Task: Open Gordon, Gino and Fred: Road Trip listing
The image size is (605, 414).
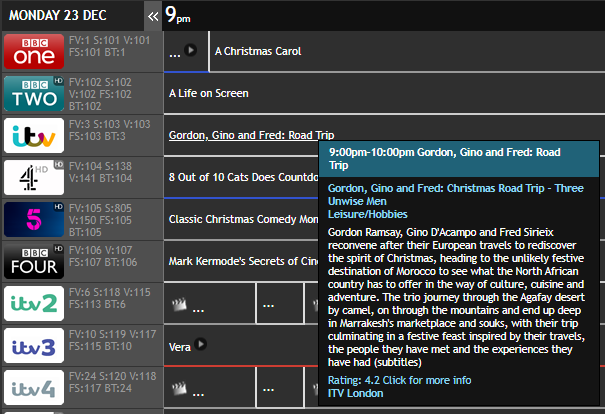Action: click(x=252, y=135)
